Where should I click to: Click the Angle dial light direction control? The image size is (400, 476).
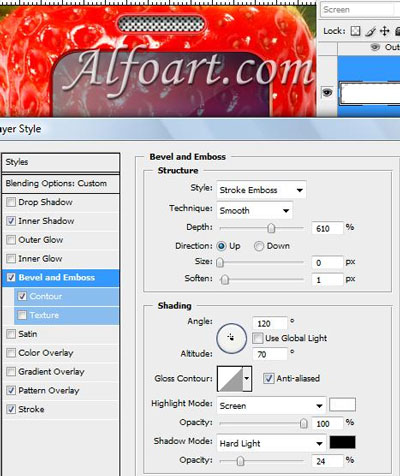(231, 338)
